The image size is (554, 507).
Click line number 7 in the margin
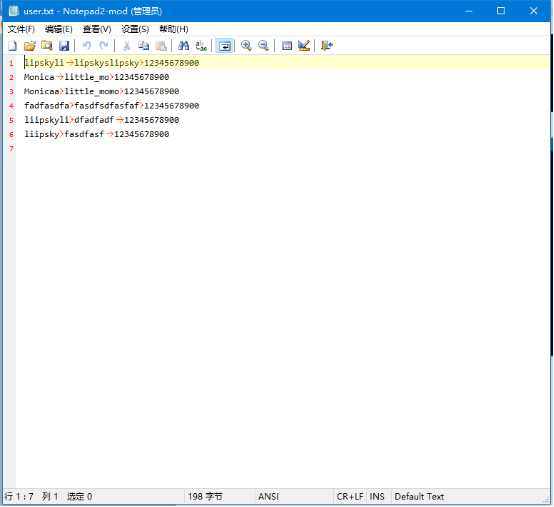coord(12,148)
